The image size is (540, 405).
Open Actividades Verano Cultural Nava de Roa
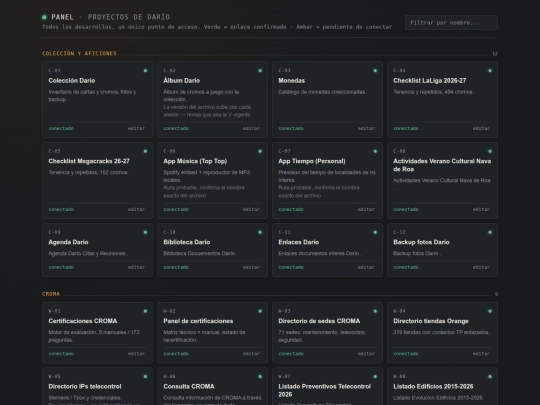(442, 165)
